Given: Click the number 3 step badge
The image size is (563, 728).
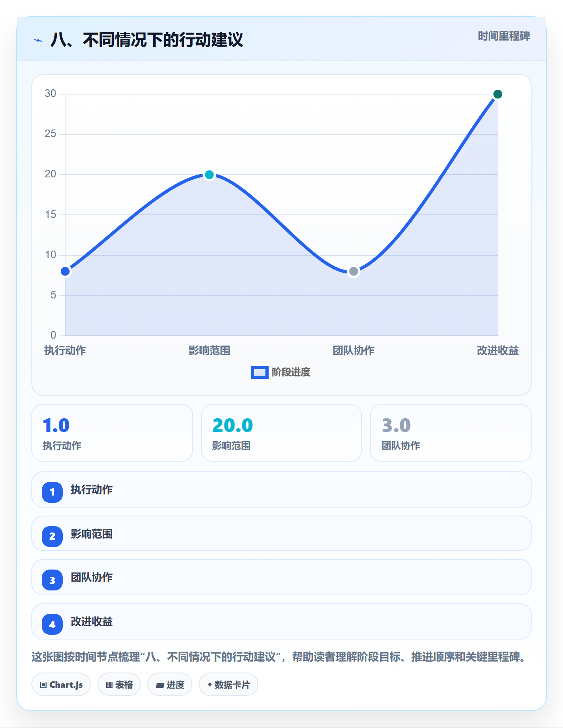Looking at the screenshot, I should (52, 580).
